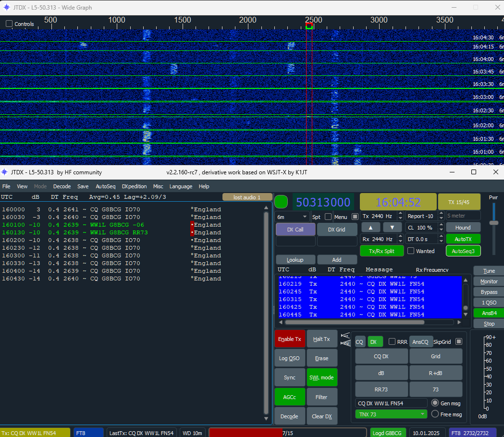Open the Misc menu

tap(158, 186)
